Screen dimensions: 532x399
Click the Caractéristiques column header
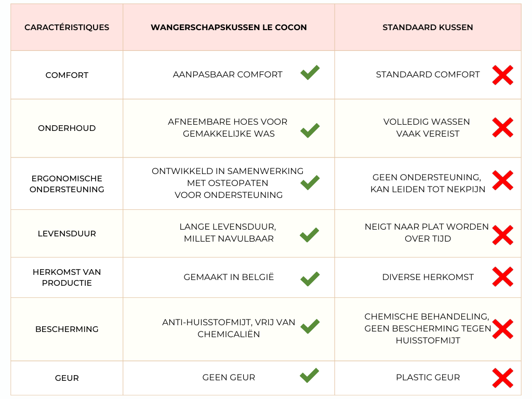pos(67,28)
